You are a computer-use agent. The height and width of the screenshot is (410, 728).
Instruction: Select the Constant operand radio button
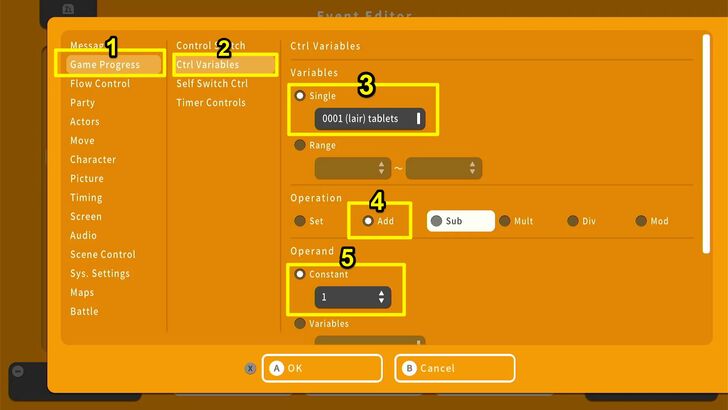(300, 274)
